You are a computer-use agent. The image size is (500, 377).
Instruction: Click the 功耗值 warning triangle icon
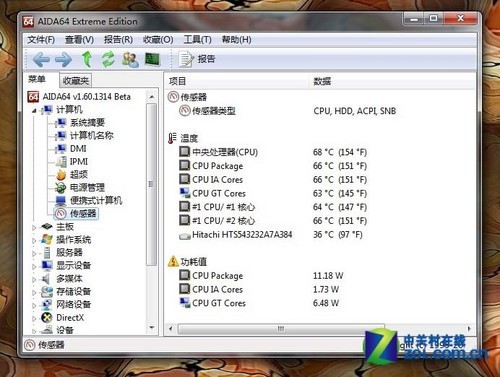(x=173, y=261)
